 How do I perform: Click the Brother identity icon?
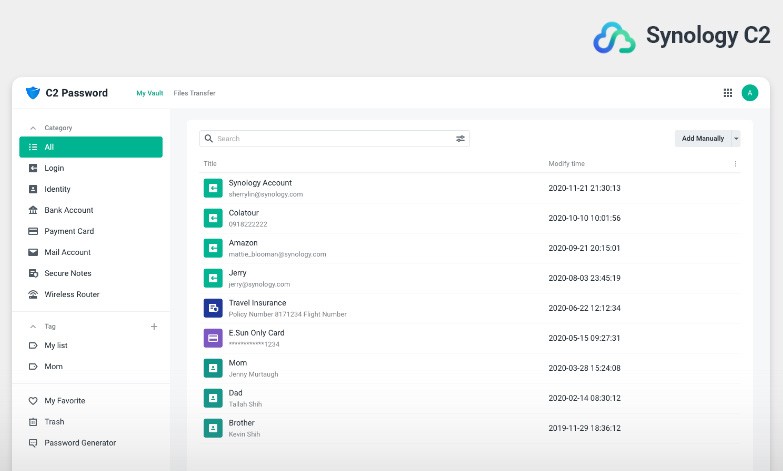coord(213,428)
